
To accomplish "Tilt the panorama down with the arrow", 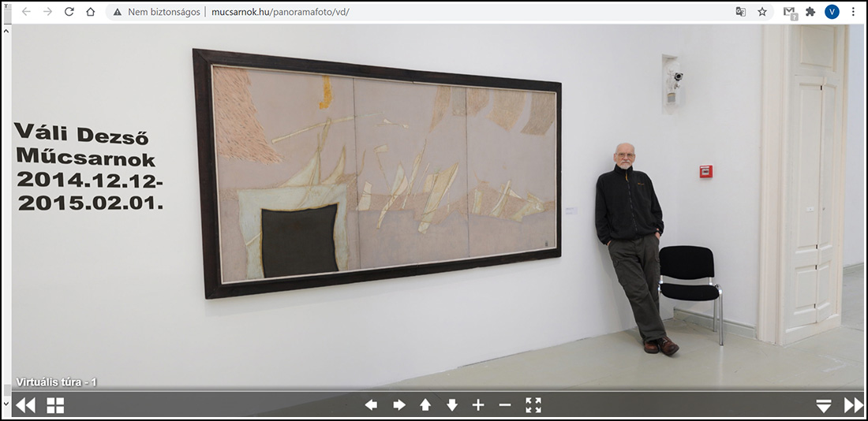I will coord(452,405).
